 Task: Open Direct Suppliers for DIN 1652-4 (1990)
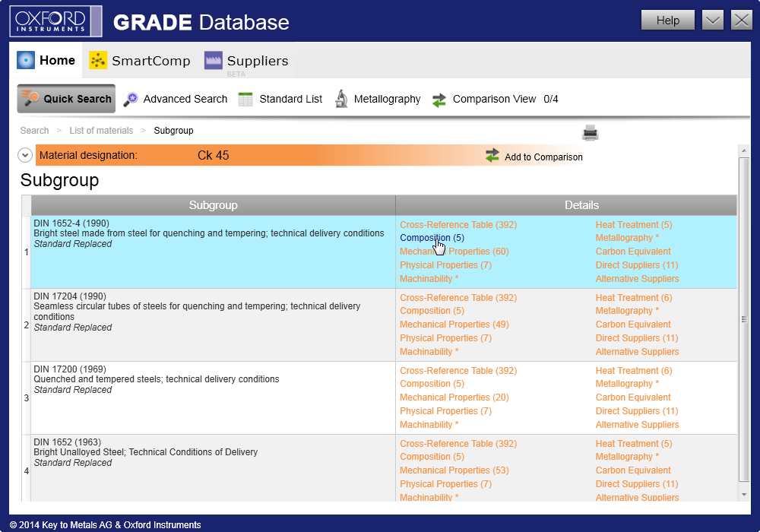click(x=636, y=264)
